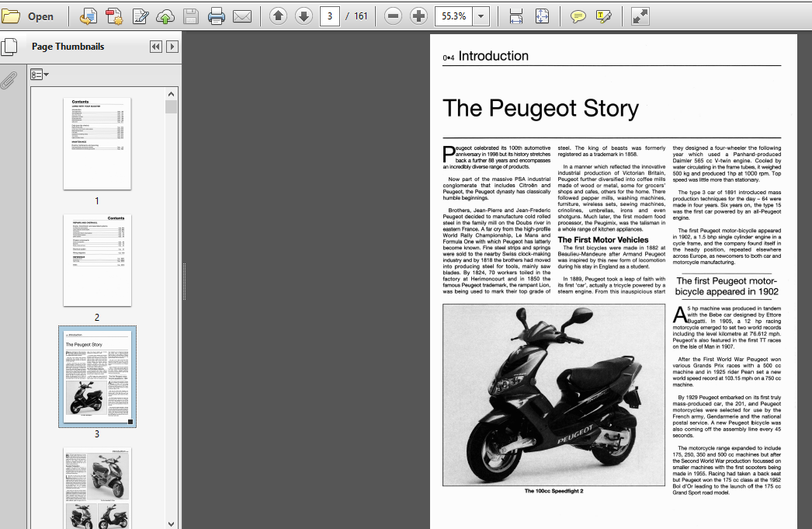812x529 pixels.
Task: Click caption 'The 100cc Speedfight 2'
Action: (553, 491)
